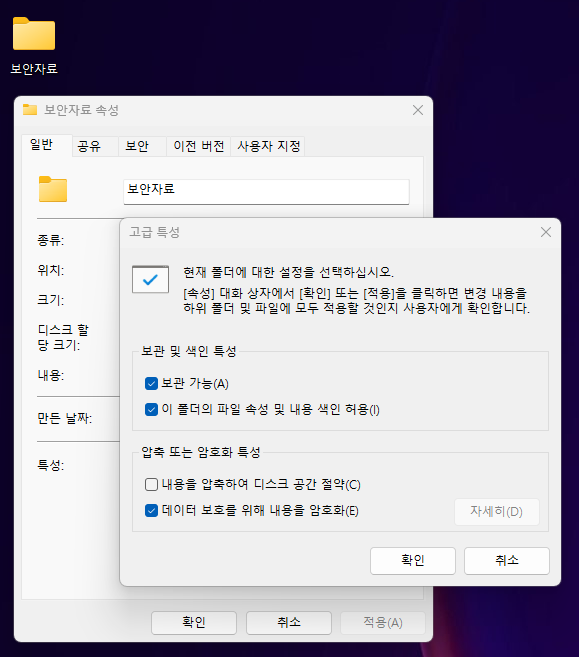Click the 내용: label in properties
This screenshot has width=579, height=657.
coord(51,375)
